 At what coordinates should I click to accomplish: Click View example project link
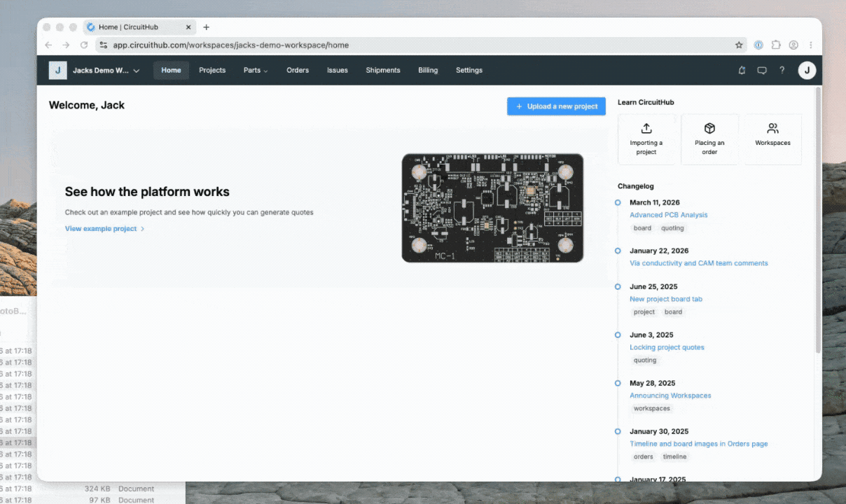point(104,229)
